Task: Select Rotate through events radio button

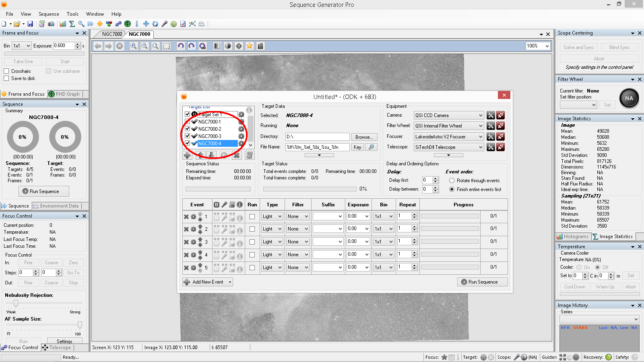Action: [452, 181]
